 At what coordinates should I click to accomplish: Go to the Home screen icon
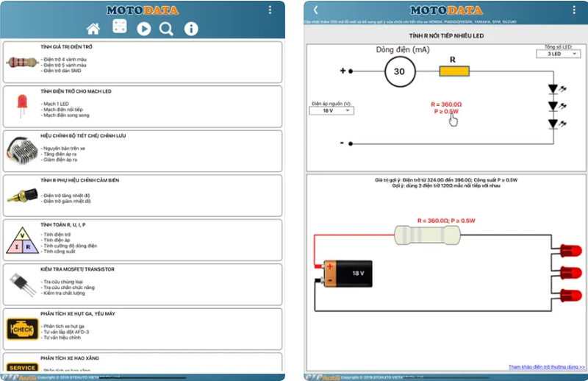pyautogui.click(x=93, y=29)
